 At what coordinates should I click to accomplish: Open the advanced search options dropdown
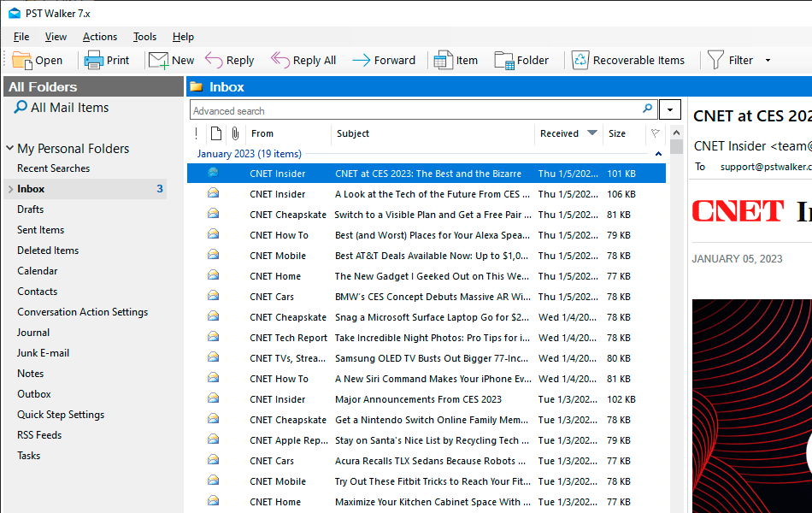pos(669,109)
